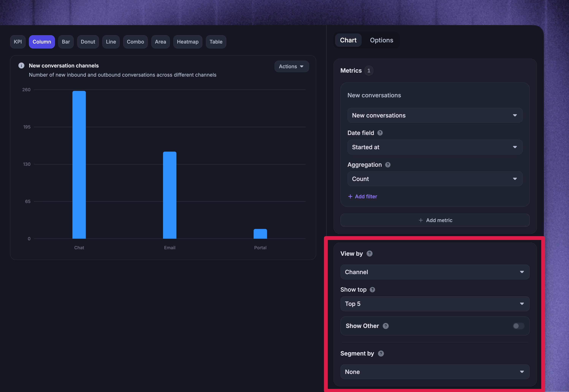Select the Line chart type

[111, 42]
